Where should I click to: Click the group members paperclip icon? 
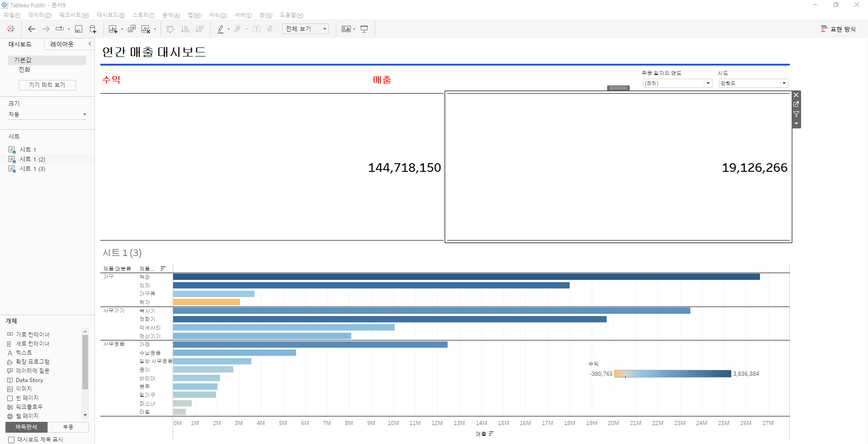click(x=237, y=29)
